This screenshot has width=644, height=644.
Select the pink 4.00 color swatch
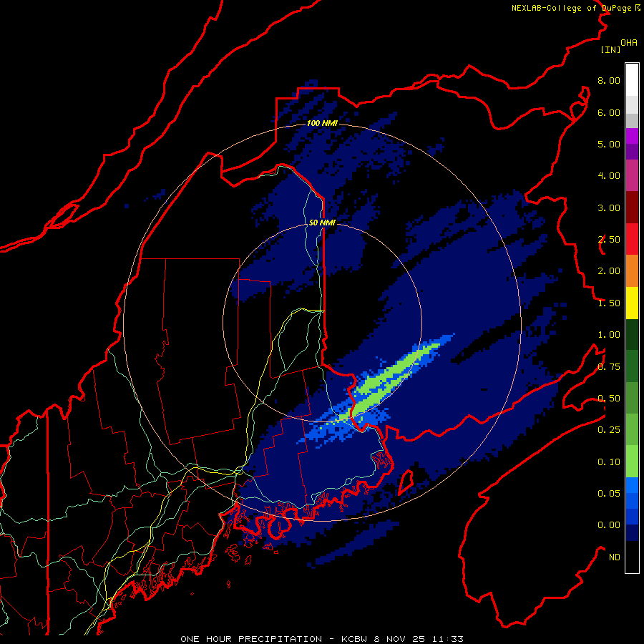pos(632,175)
